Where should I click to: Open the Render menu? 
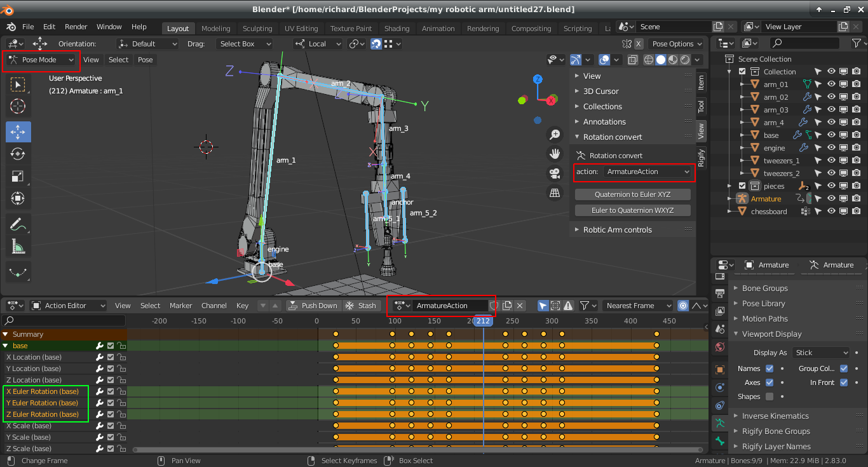point(76,27)
